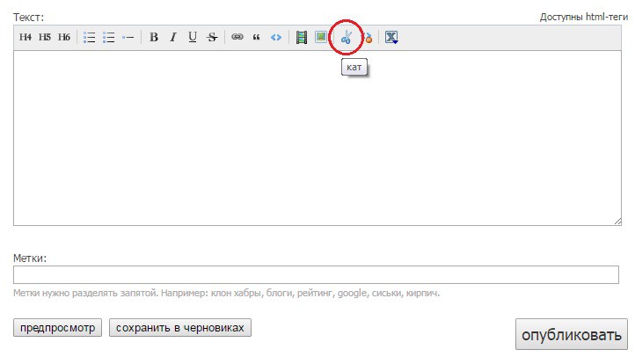
Task: Click the scissors cut (кат) icon
Action: [347, 38]
